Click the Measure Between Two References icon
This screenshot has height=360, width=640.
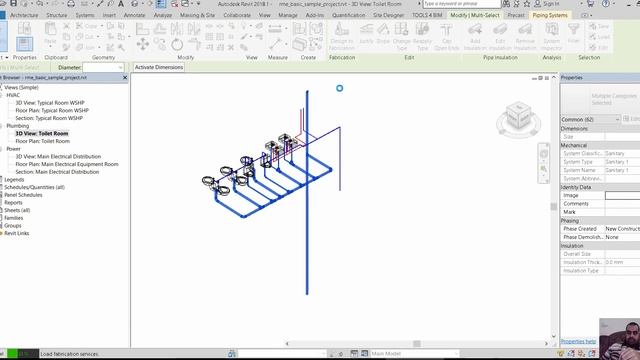pos(275,29)
